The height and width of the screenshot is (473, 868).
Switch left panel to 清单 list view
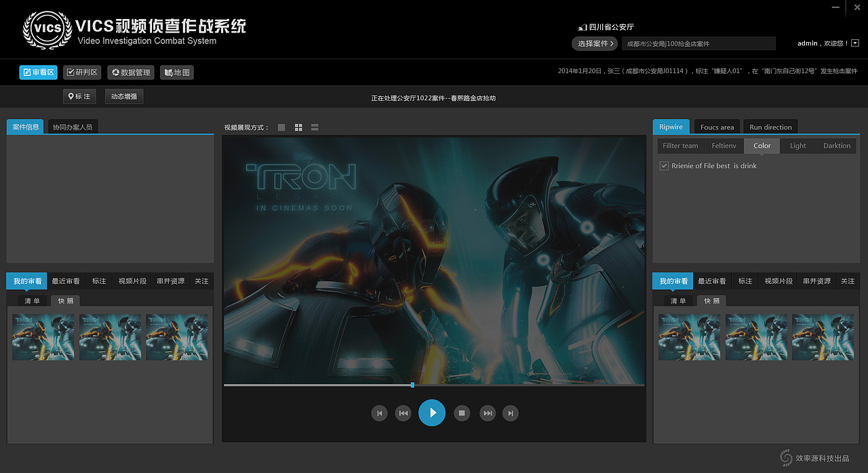(x=33, y=301)
